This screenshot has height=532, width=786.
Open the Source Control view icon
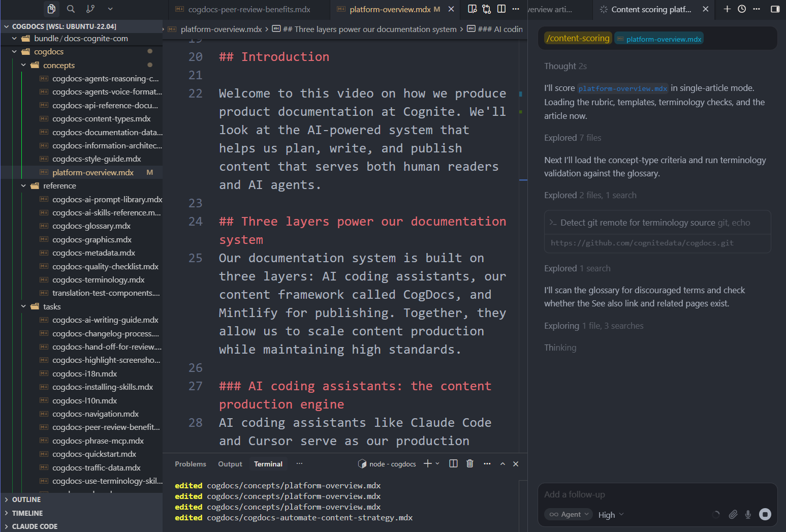point(90,9)
